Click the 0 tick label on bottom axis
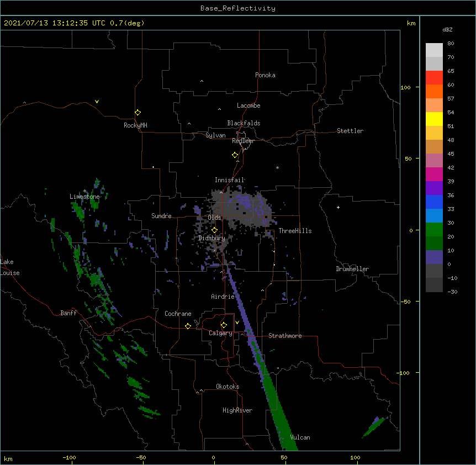 pos(213,457)
